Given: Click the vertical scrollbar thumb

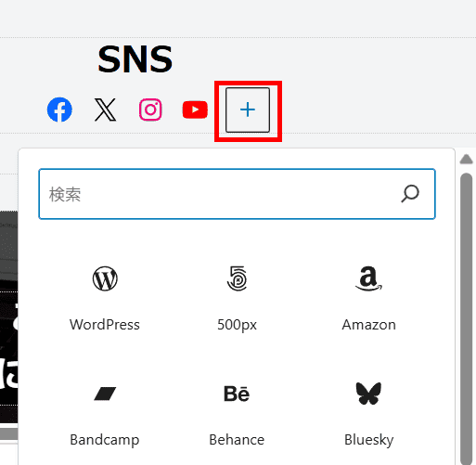Looking at the screenshot, I should point(466,318).
